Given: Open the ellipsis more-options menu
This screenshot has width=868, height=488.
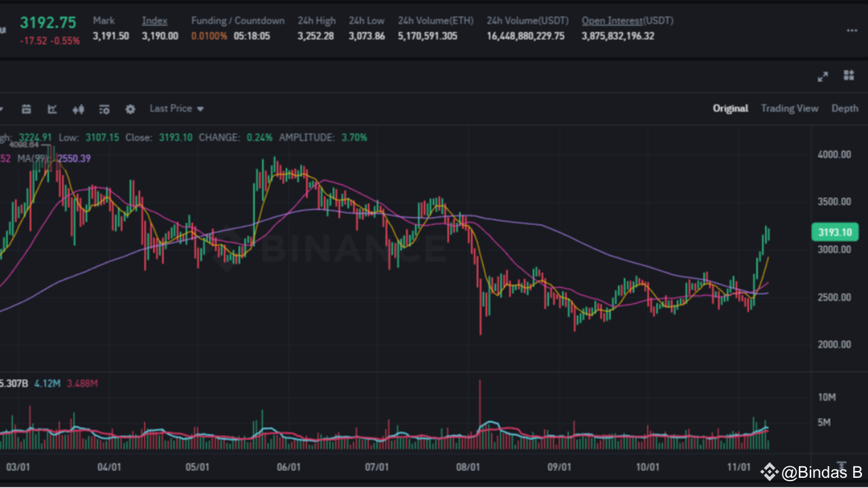Looking at the screenshot, I should [x=851, y=30].
